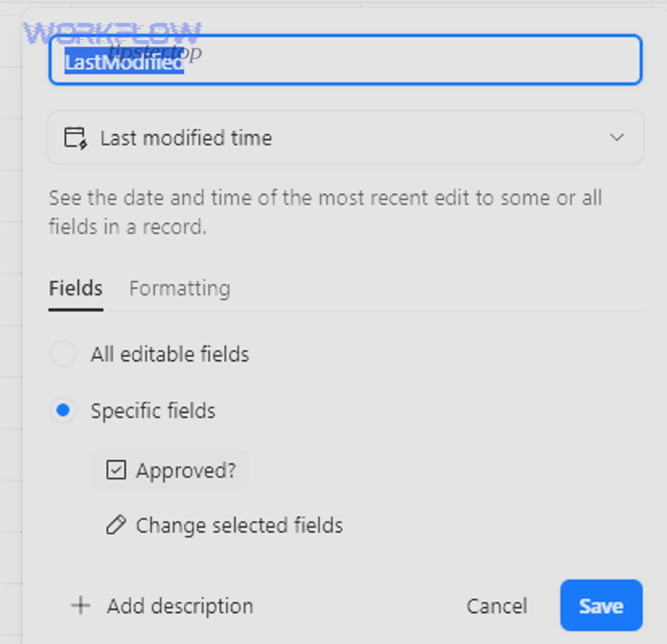Screen dimensions: 667x644
Task: Switch to the Formatting tab
Action: click(x=179, y=288)
